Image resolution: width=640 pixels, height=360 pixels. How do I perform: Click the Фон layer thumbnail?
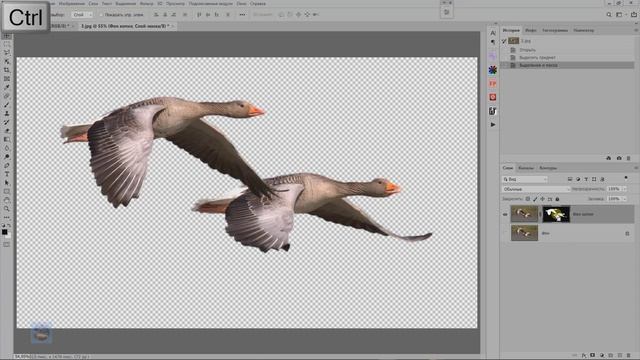[x=524, y=233]
